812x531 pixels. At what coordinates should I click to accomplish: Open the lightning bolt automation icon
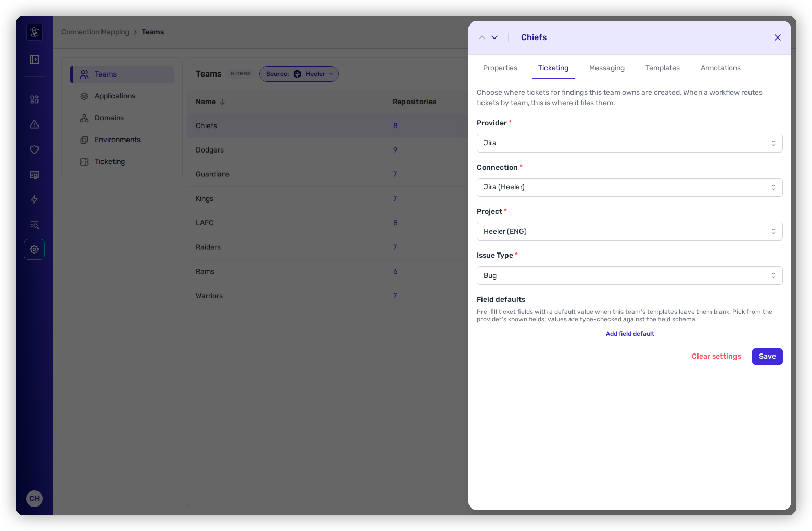pos(34,199)
